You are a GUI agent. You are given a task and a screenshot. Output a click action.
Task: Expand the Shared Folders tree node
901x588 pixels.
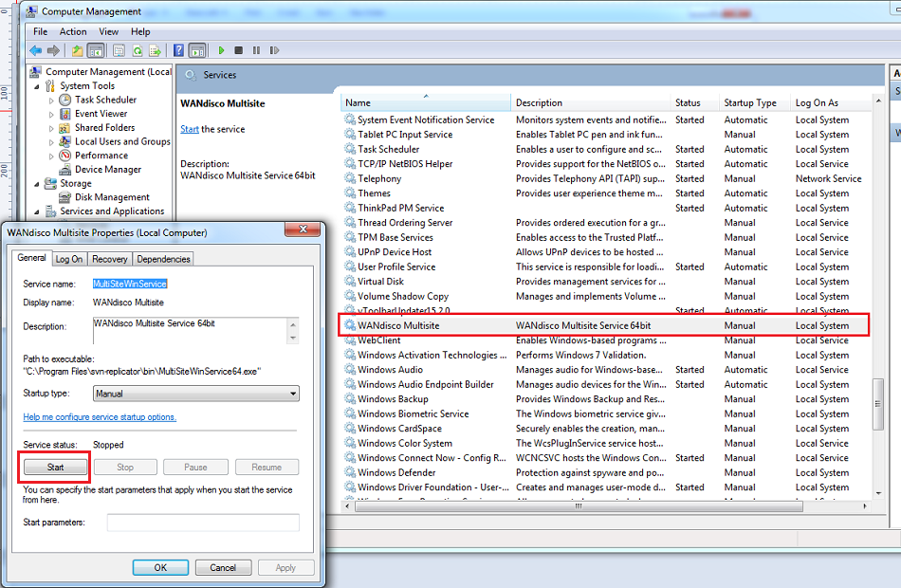pos(51,128)
